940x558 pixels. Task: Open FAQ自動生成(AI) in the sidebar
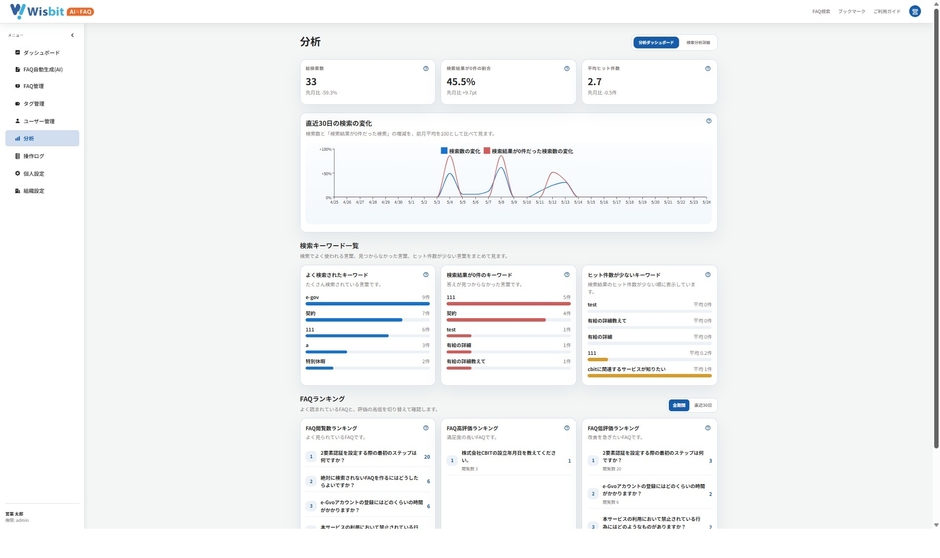(42, 70)
